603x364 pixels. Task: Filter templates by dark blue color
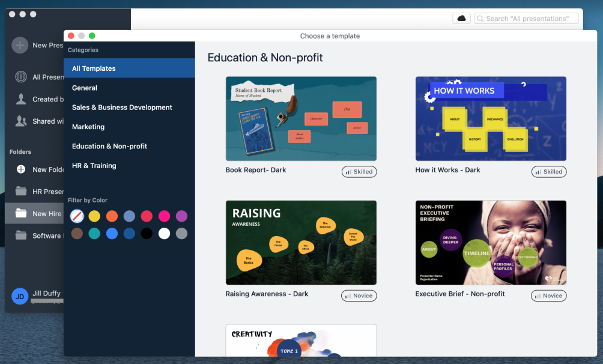coord(129,233)
